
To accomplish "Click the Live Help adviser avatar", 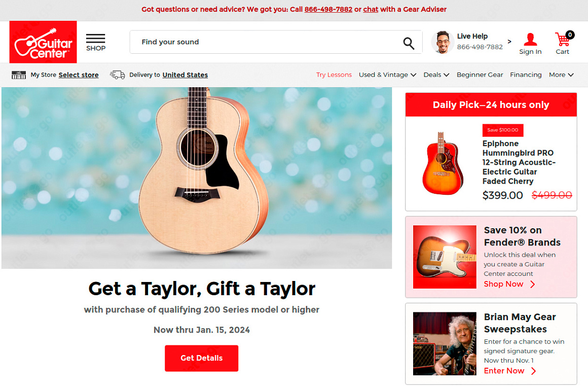I will click(x=443, y=43).
